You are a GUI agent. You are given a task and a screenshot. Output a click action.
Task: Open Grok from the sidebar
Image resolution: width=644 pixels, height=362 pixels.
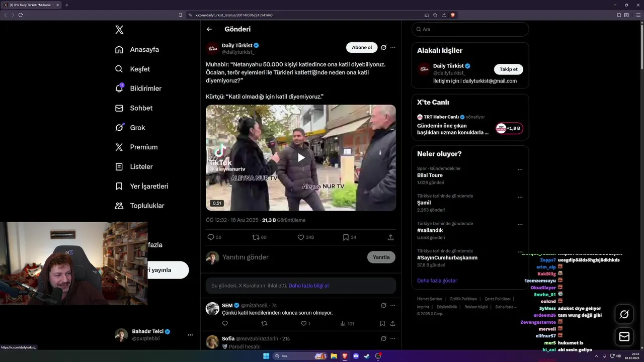130,128
